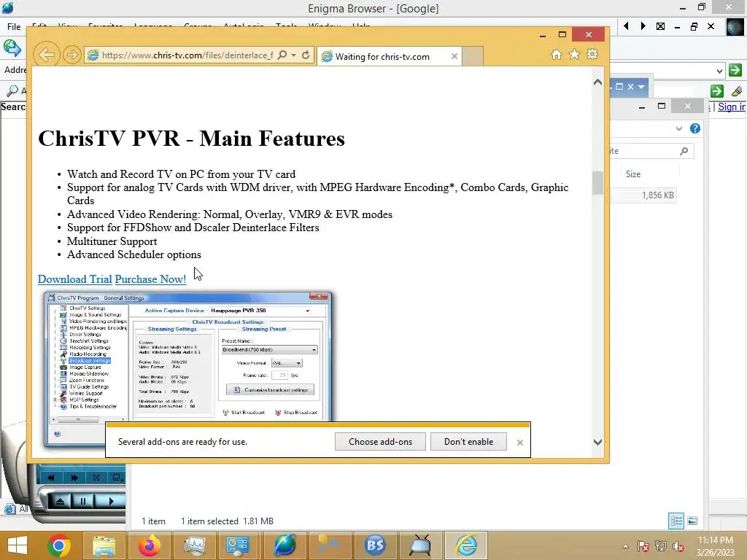The width and height of the screenshot is (747, 560).
Task: Open the Explorer window help icon
Action: click(x=695, y=128)
